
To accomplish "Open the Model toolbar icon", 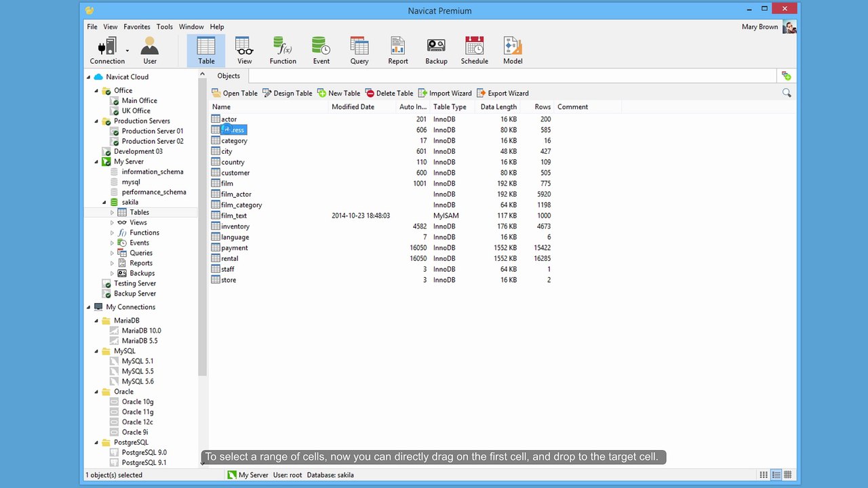I will (513, 51).
